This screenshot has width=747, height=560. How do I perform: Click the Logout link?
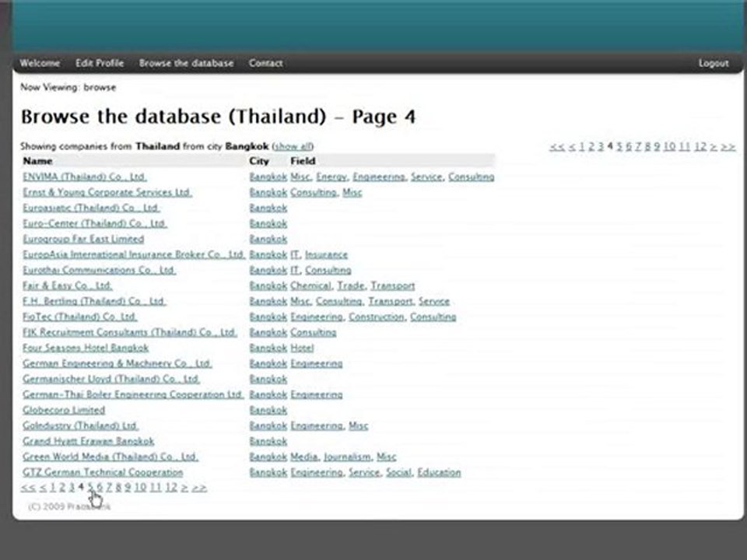click(714, 63)
